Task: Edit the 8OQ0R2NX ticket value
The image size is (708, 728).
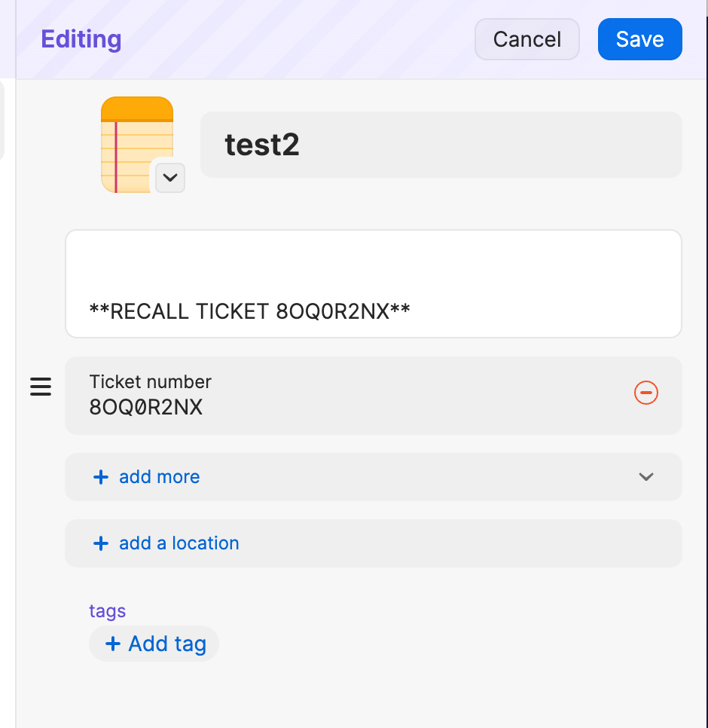Action: (x=146, y=408)
